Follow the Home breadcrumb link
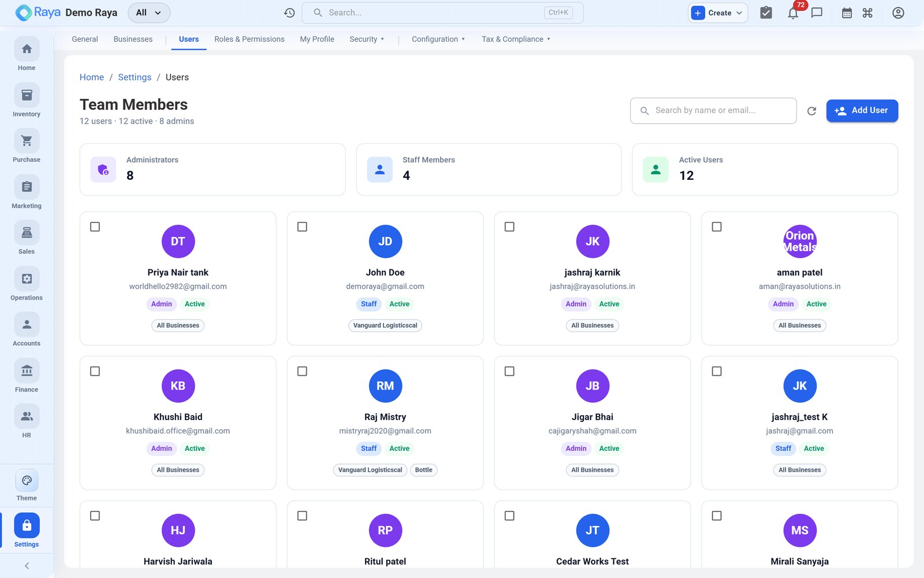The width and height of the screenshot is (924, 578). pos(92,77)
